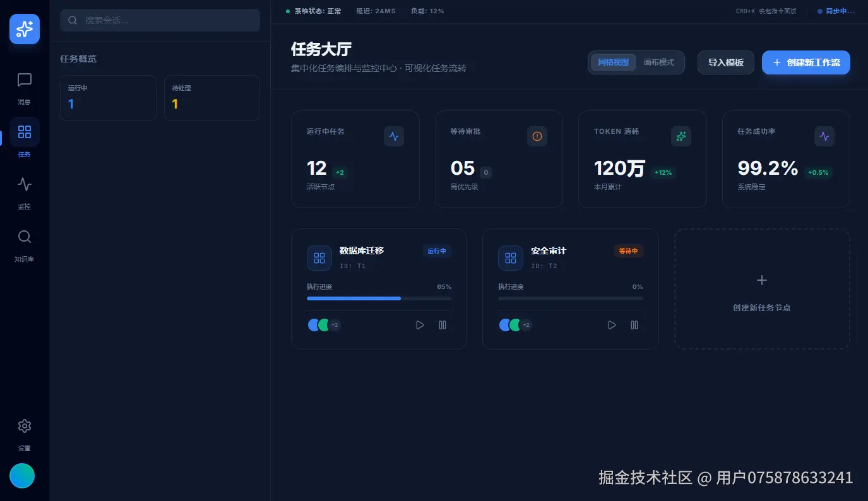Click the 120万 token value

(620, 168)
